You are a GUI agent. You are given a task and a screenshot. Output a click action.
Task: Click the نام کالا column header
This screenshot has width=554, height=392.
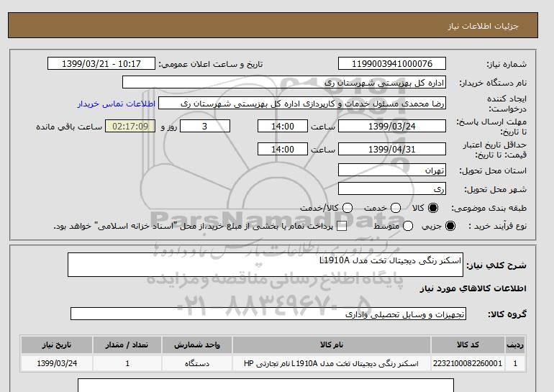pyautogui.click(x=332, y=345)
